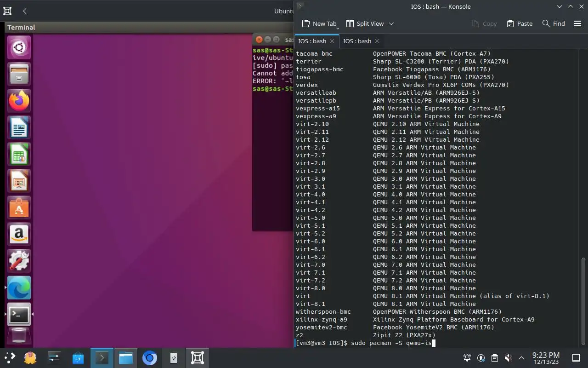
Task: Open Files manager in the Ubuntu dock
Action: (x=19, y=74)
